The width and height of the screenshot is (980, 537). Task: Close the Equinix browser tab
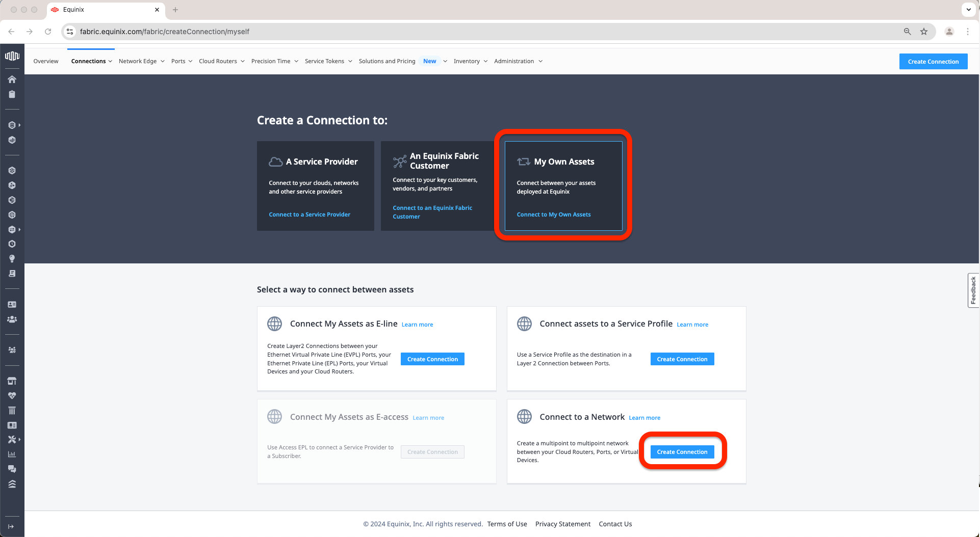coord(157,10)
